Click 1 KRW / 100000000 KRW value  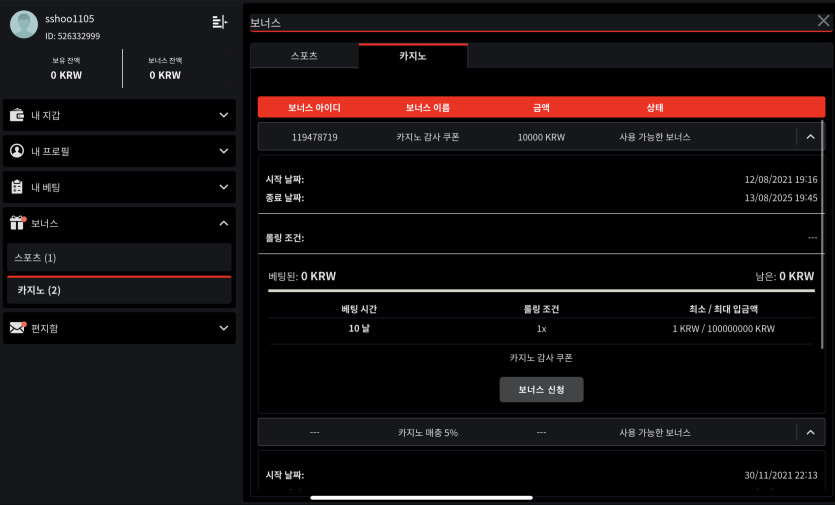[723, 329]
